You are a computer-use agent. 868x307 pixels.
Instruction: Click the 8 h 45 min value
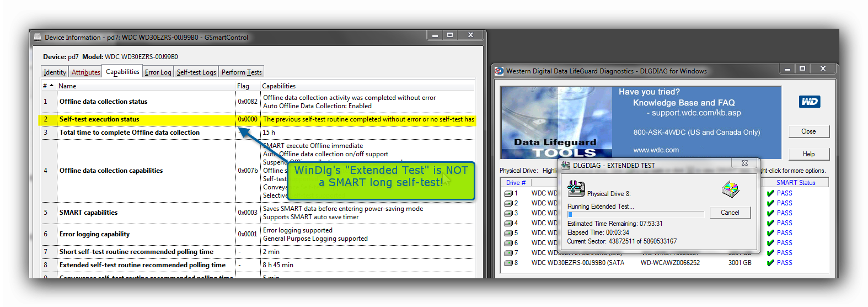[278, 265]
